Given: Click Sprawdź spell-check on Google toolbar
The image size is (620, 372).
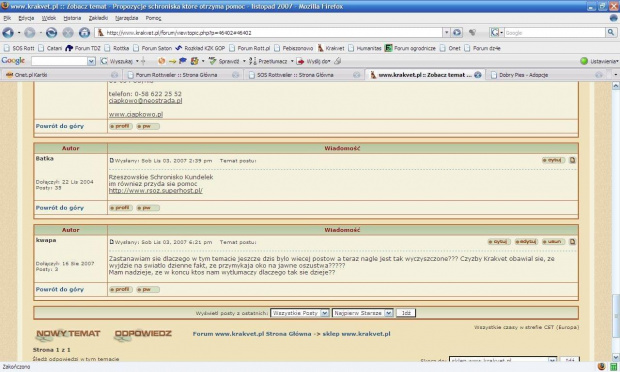Looking at the screenshot, I should pyautogui.click(x=224, y=61).
